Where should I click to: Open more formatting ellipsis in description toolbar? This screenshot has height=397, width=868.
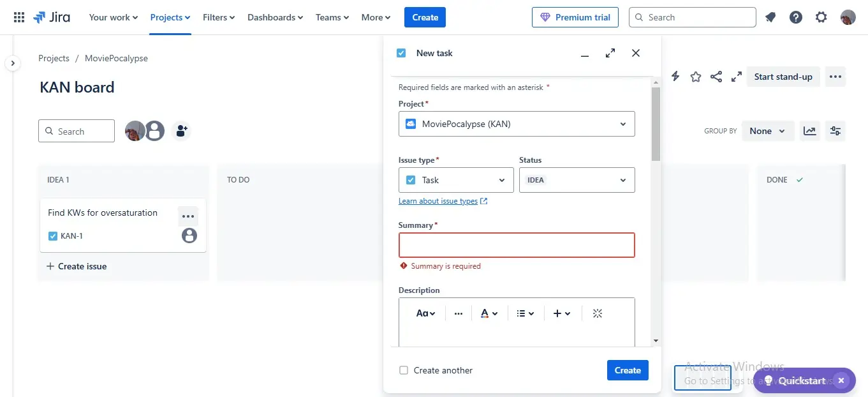(459, 313)
